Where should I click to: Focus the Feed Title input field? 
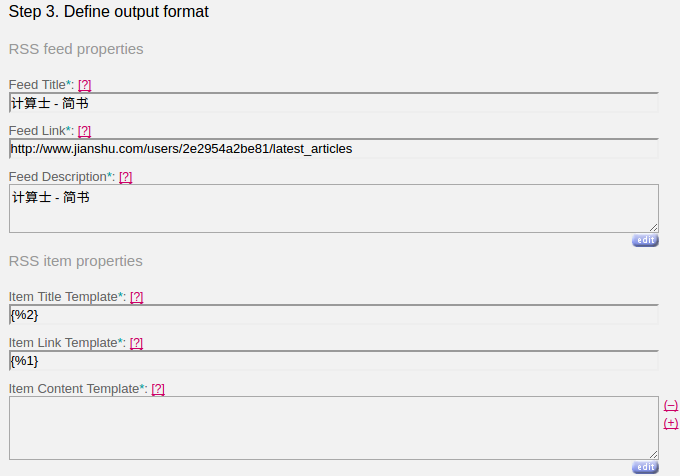(334, 103)
